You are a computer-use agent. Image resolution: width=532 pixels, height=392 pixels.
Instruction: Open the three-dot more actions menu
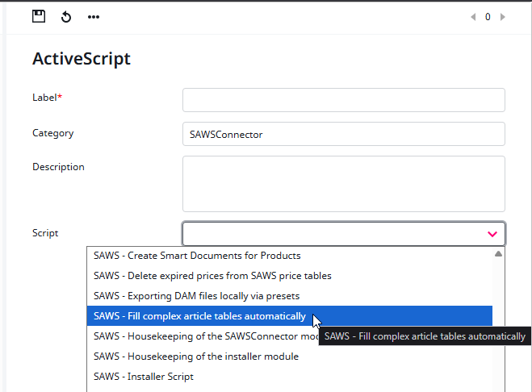[94, 17]
